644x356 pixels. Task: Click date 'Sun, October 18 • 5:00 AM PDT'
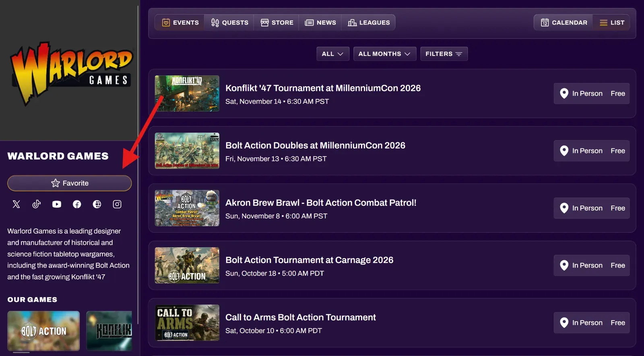(275, 274)
